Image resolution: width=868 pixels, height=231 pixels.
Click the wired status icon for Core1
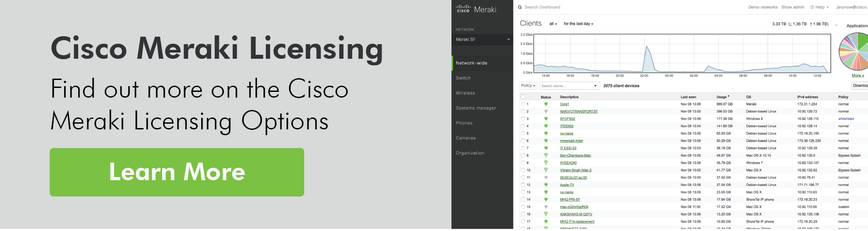click(x=546, y=104)
